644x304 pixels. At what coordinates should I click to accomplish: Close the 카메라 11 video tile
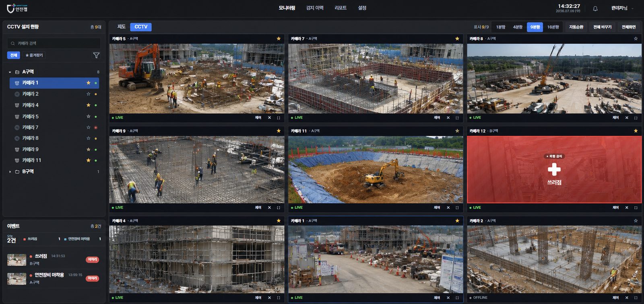(448, 208)
